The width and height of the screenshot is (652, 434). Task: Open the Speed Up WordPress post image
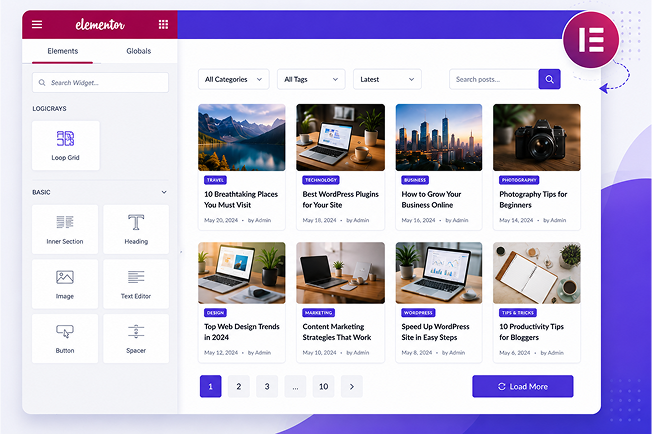tap(439, 273)
